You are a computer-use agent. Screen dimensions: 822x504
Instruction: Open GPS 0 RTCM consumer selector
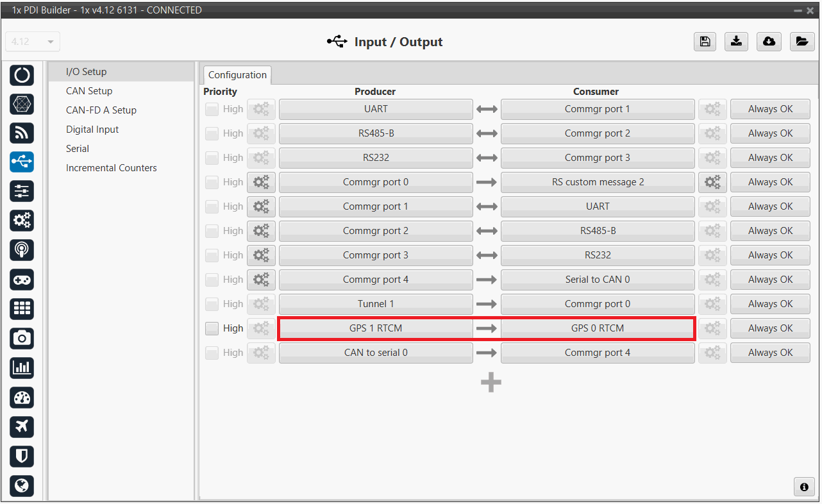[x=597, y=328]
